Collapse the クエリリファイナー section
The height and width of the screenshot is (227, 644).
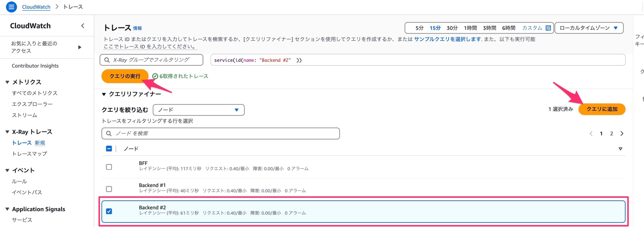pos(104,94)
